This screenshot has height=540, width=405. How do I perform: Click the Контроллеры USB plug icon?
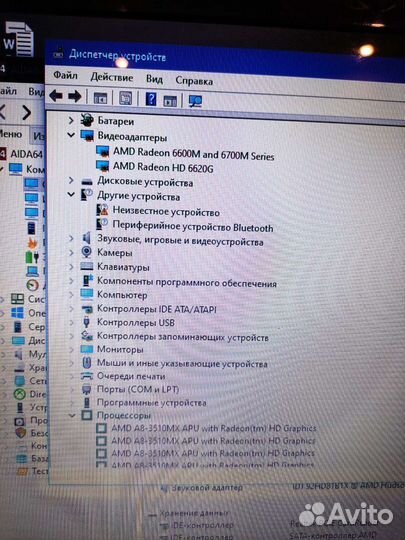click(x=86, y=322)
